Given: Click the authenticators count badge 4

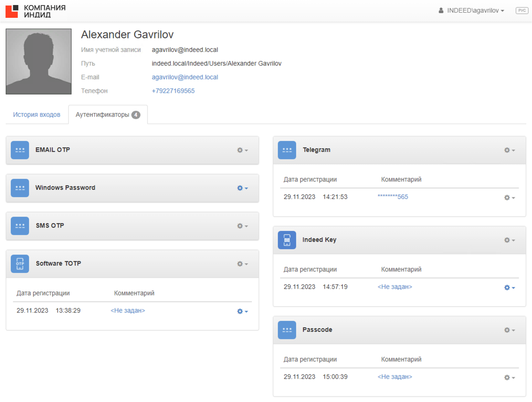Looking at the screenshot, I should (x=136, y=115).
